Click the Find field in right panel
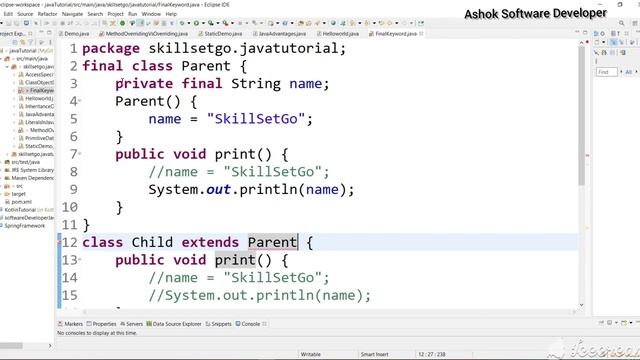This screenshot has width=640, height=360. [x=607, y=72]
